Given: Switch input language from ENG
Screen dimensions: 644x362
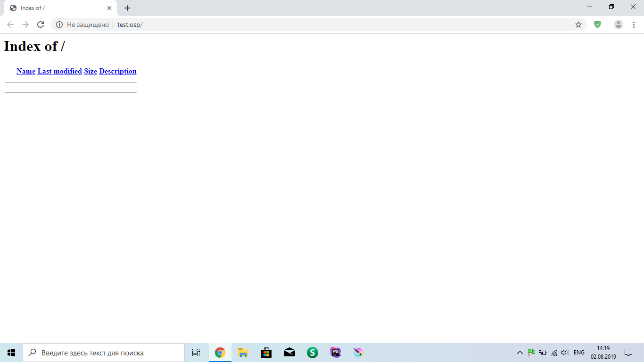Looking at the screenshot, I should (579, 353).
